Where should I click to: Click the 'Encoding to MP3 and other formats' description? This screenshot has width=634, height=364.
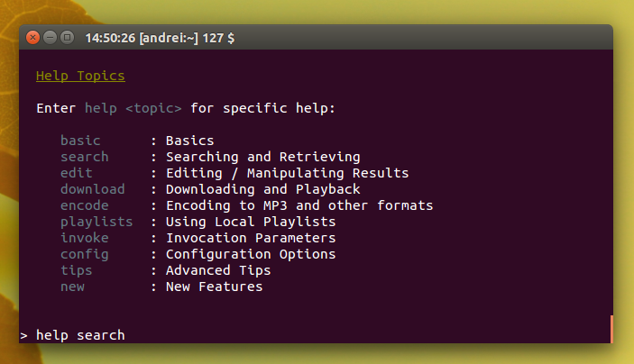pos(299,205)
